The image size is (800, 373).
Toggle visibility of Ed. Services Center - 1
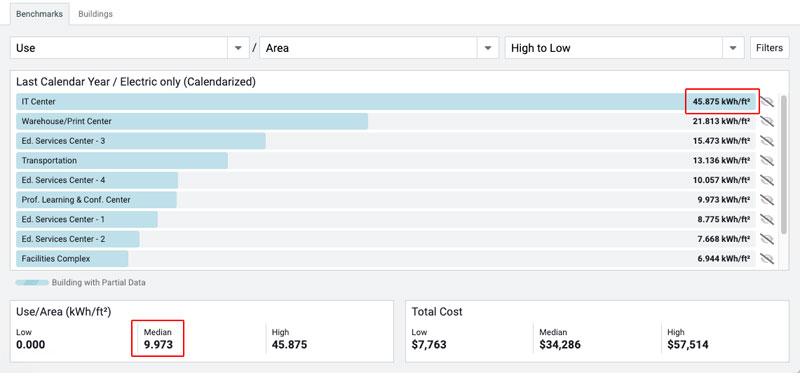click(767, 219)
